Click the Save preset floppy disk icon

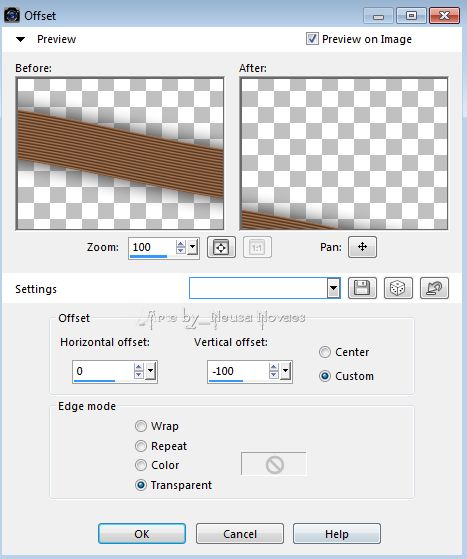362,288
